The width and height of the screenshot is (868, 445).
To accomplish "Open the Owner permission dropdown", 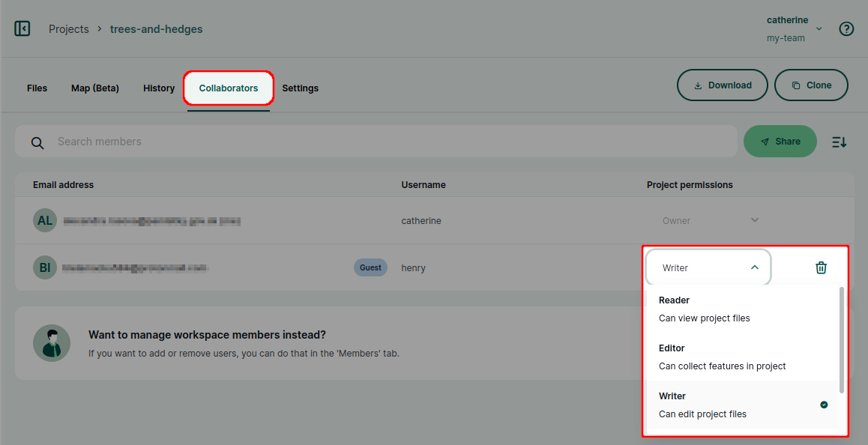I will 711,220.
